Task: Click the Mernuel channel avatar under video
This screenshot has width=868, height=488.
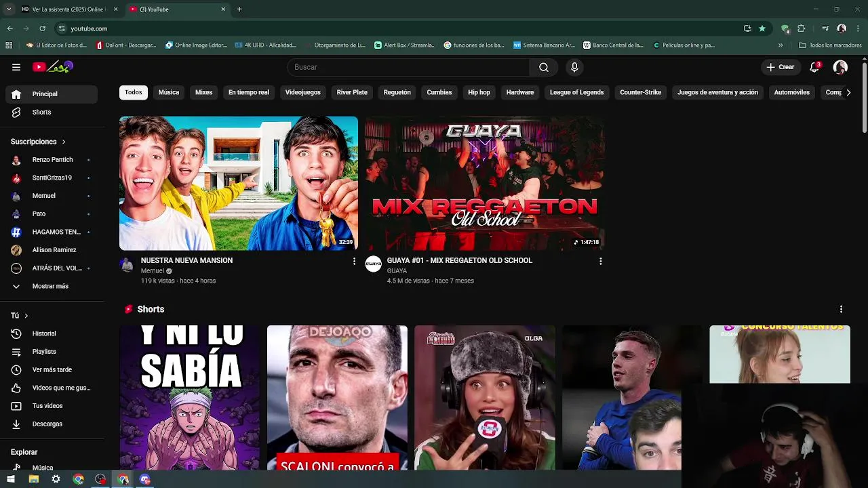Action: point(127,264)
